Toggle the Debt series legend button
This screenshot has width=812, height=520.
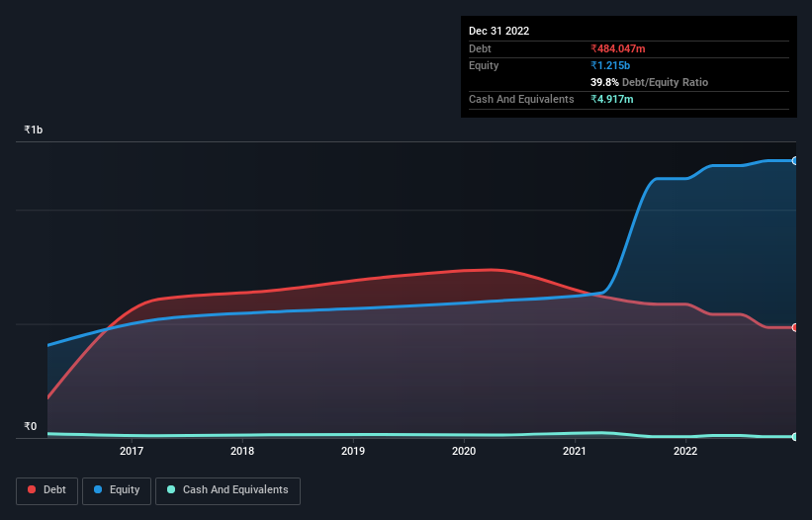tap(47, 490)
